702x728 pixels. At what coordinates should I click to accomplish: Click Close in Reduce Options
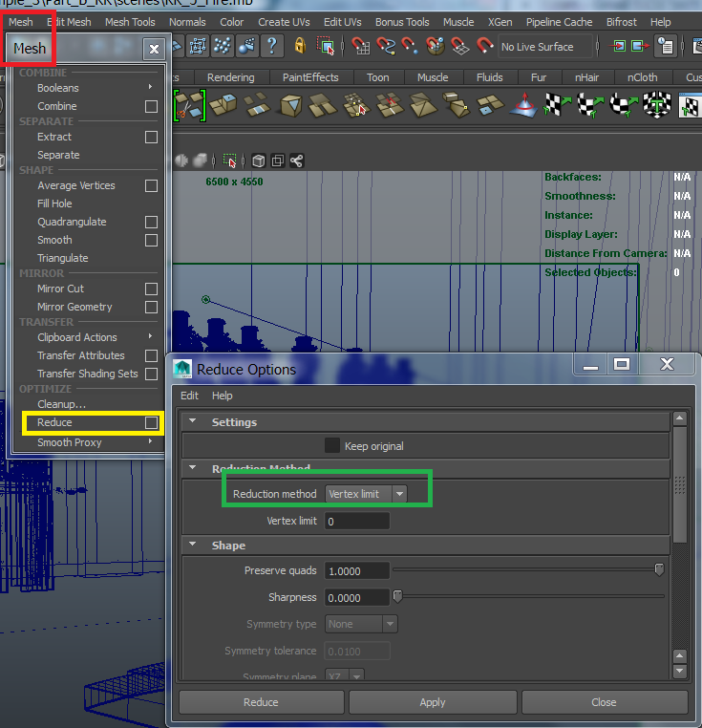pos(604,702)
